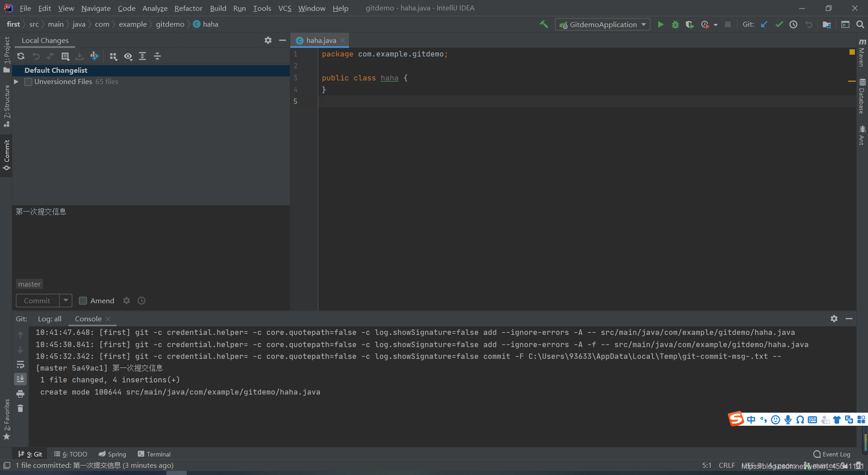The height and width of the screenshot is (475, 868).
Task: Show commit message history clock
Action: 142,301
